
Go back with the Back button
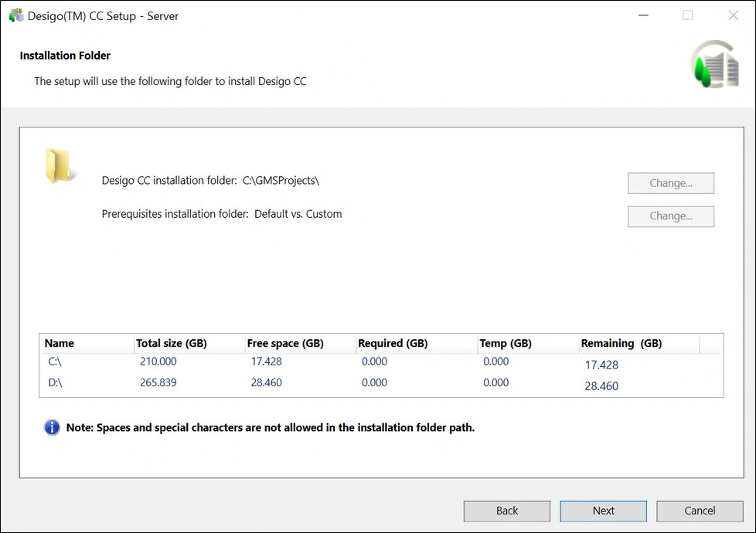pyautogui.click(x=507, y=511)
